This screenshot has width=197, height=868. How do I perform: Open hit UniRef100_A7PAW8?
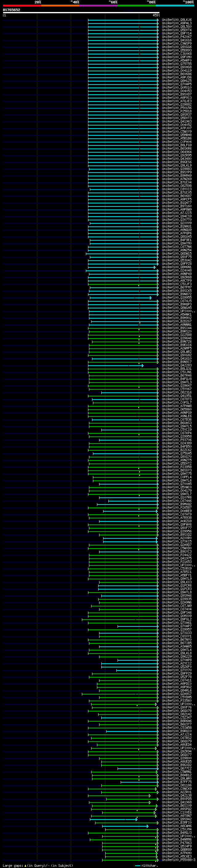coord(177,406)
